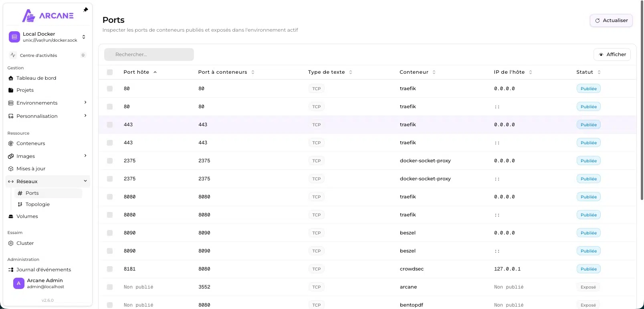Click the eye icon in Afficher

click(x=601, y=55)
